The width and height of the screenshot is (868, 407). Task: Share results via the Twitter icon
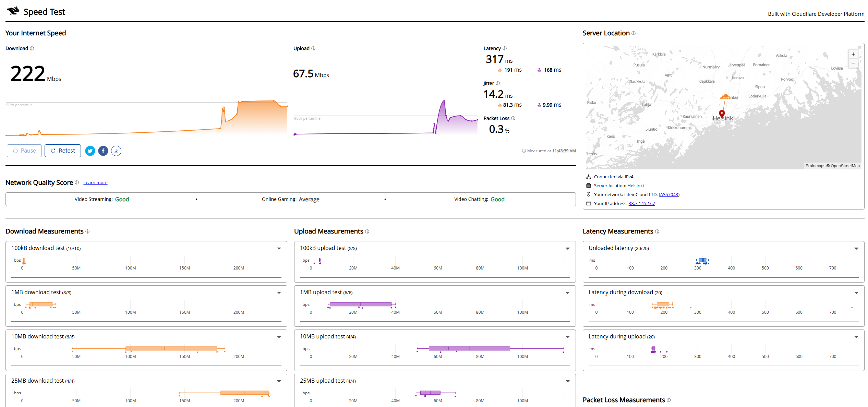click(90, 151)
